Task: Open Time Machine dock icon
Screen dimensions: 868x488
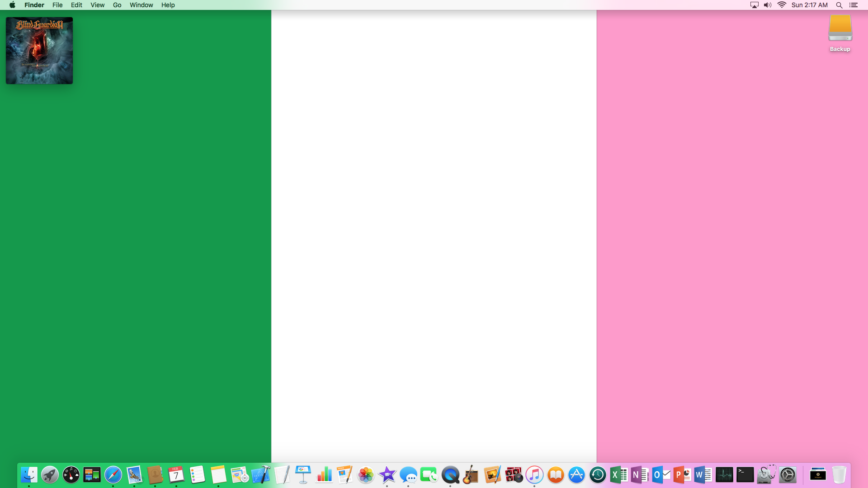Action: tap(598, 475)
